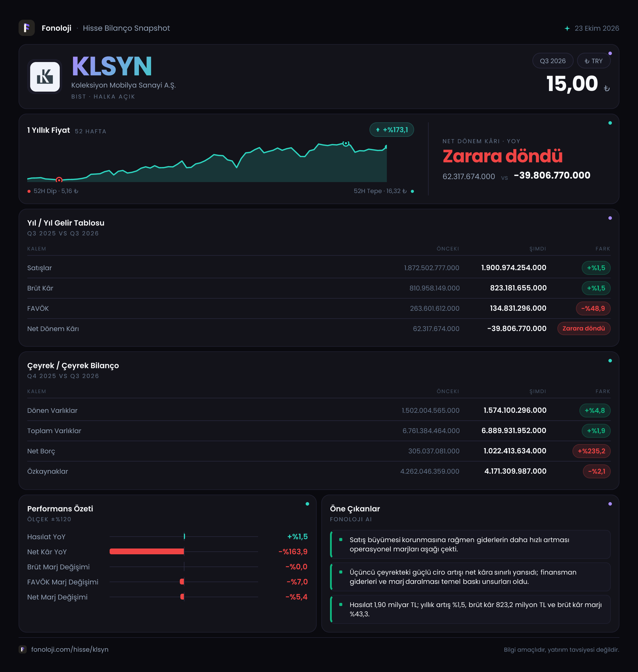The height and width of the screenshot is (672, 638).
Task: Click the Satışlar current value 1.900.974.254.000
Action: click(x=514, y=268)
